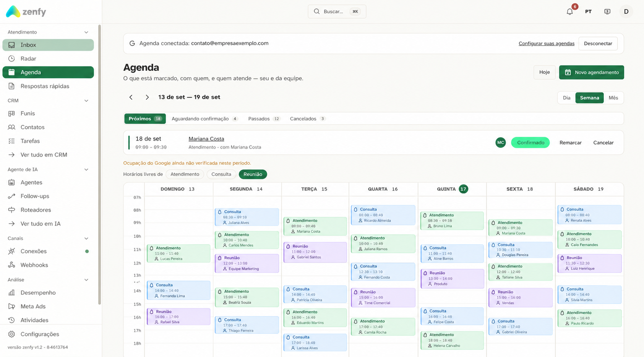Go to next week arrow
The width and height of the screenshot is (644, 357).
pos(147,97)
